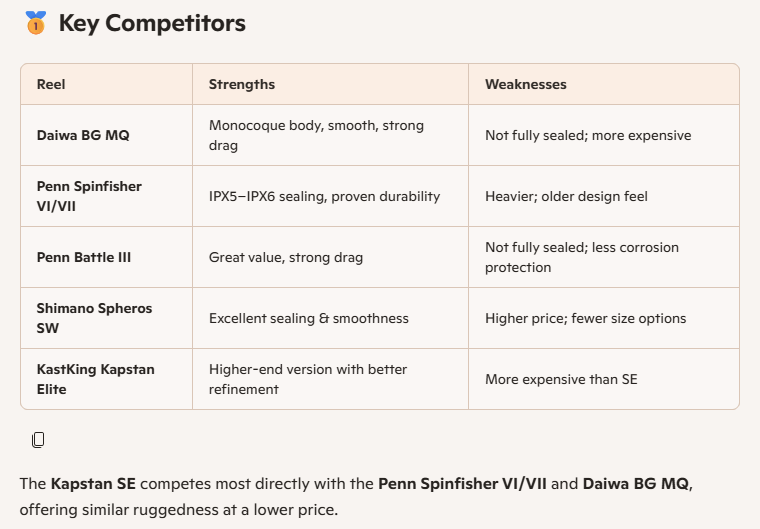Image resolution: width=760 pixels, height=529 pixels.
Task: Select the Daiwa BG MQ table row name
Action: pyautogui.click(x=78, y=135)
